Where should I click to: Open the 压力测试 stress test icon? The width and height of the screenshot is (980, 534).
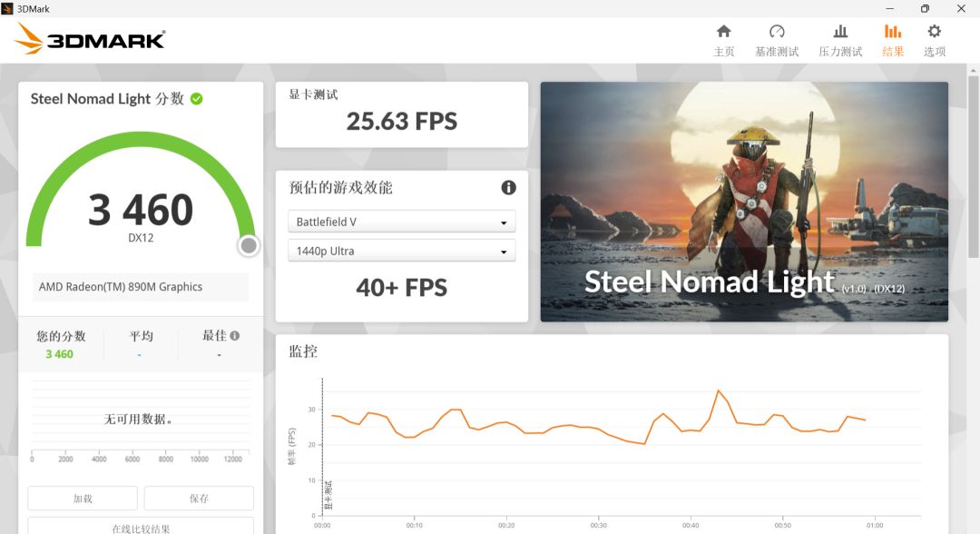tap(840, 31)
